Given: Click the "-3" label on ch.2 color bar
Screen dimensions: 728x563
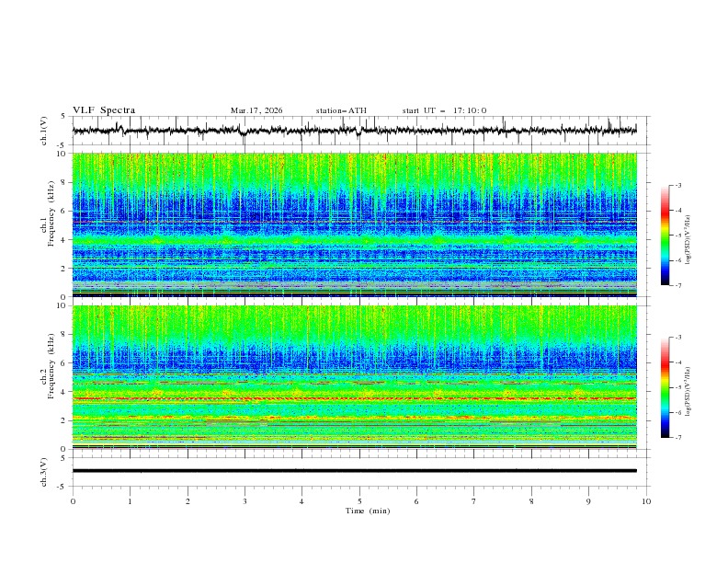Looking at the screenshot, I should (677, 338).
